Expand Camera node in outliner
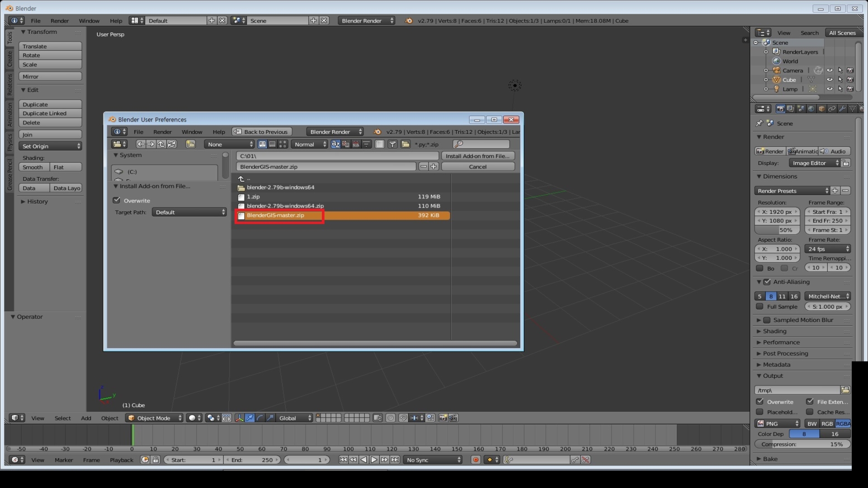The image size is (868, 488). [x=766, y=70]
